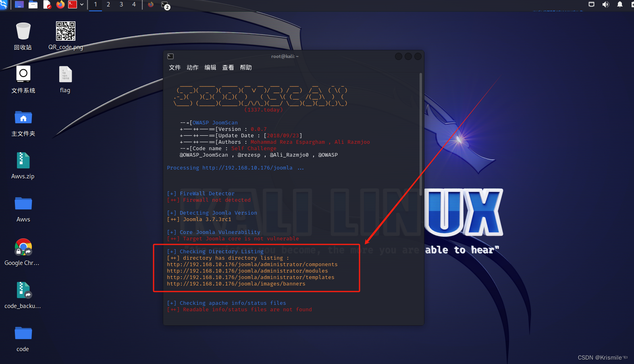
Task: Click the 'Authors : Mohammad Reza Espargham' line
Action: (275, 142)
